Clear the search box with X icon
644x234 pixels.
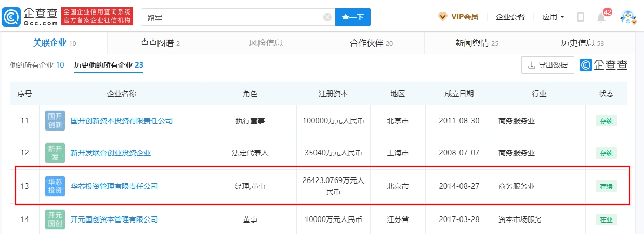coord(327,17)
